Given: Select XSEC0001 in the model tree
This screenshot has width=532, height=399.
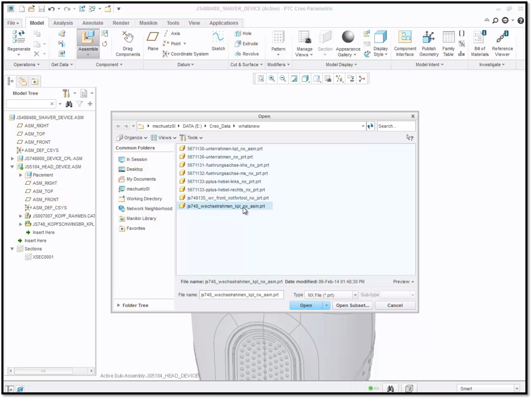Looking at the screenshot, I should pyautogui.click(x=39, y=257).
